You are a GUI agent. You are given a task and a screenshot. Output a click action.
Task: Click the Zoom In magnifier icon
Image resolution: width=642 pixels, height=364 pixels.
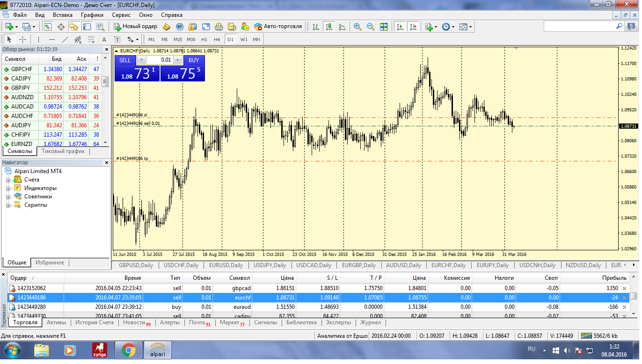[357, 27]
